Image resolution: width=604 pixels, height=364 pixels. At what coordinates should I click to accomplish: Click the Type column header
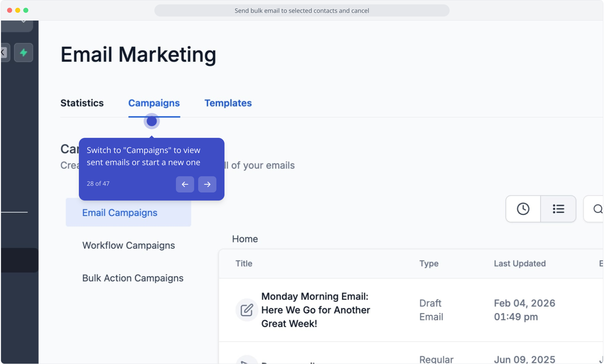click(429, 264)
